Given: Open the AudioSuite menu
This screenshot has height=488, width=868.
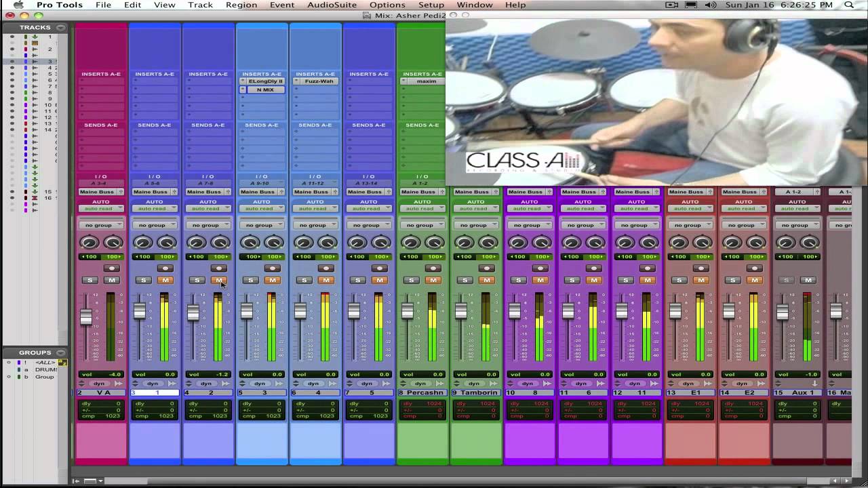Looking at the screenshot, I should (332, 5).
